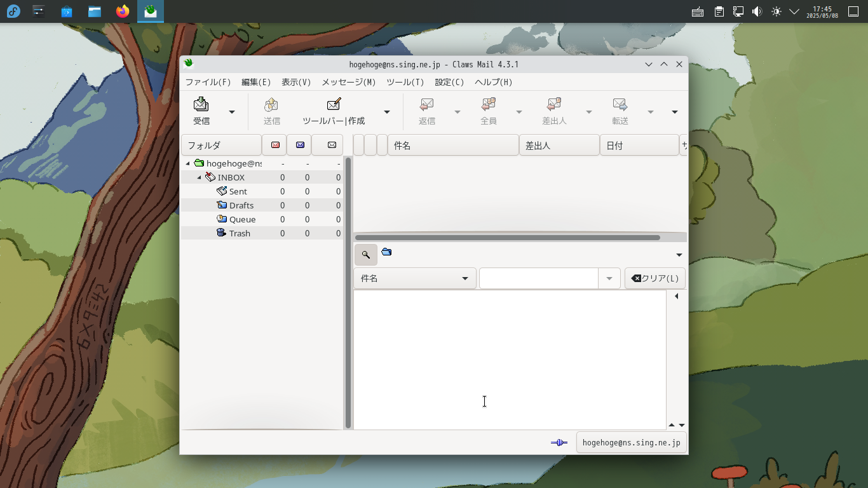
Task: Open the ファイル(F) menu
Action: click(208, 82)
